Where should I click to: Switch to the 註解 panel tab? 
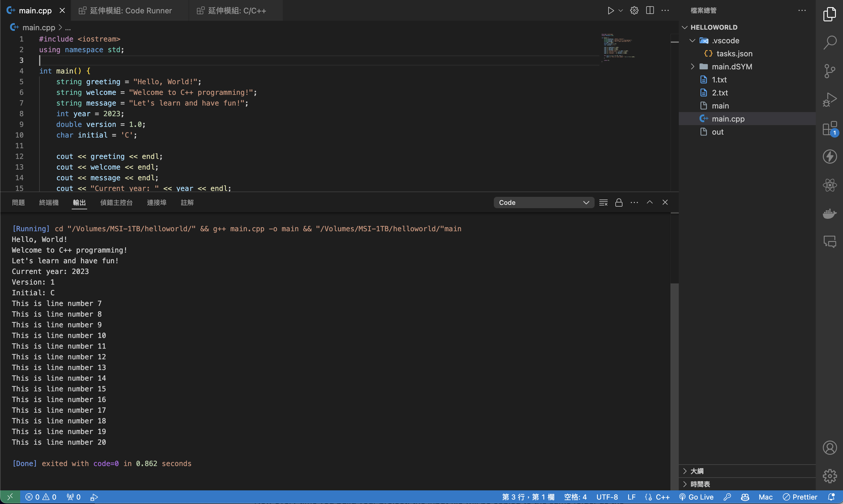point(187,202)
